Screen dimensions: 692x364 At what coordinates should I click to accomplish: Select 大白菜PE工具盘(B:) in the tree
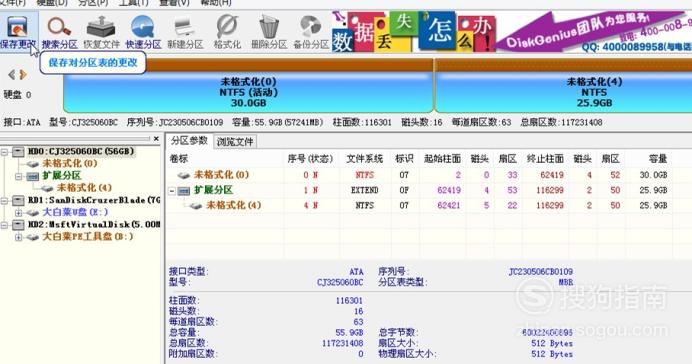[87, 237]
